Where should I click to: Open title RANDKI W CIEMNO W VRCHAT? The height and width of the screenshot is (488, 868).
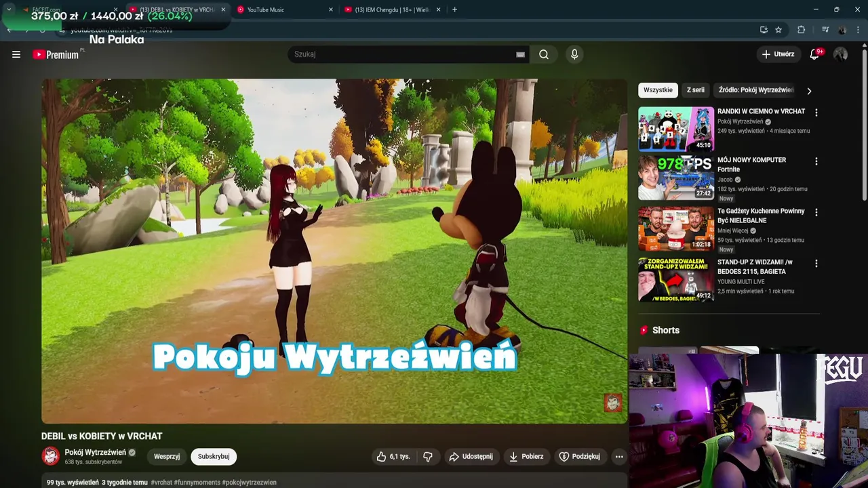point(762,111)
